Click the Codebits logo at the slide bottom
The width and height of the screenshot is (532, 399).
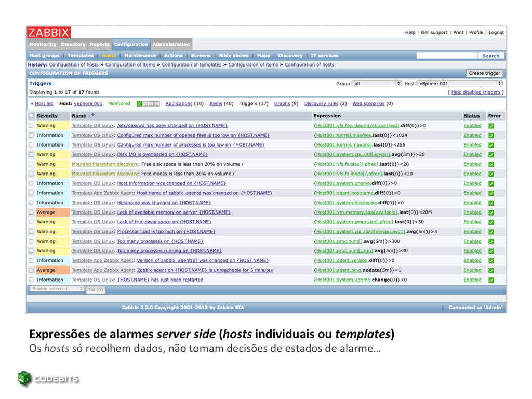coord(48,378)
